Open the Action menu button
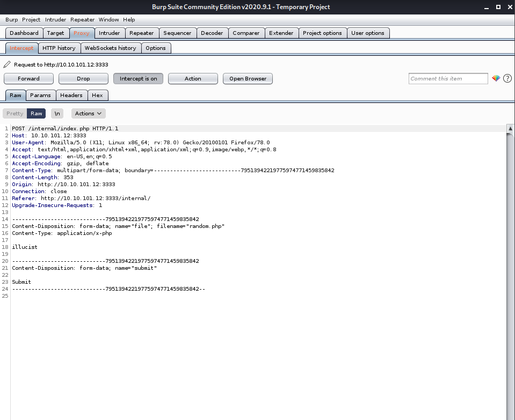515x420 pixels. [193, 79]
